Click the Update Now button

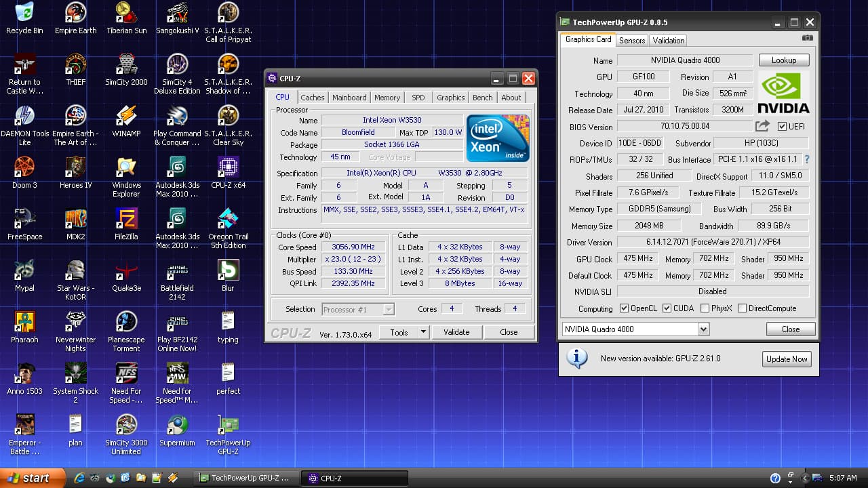point(787,359)
